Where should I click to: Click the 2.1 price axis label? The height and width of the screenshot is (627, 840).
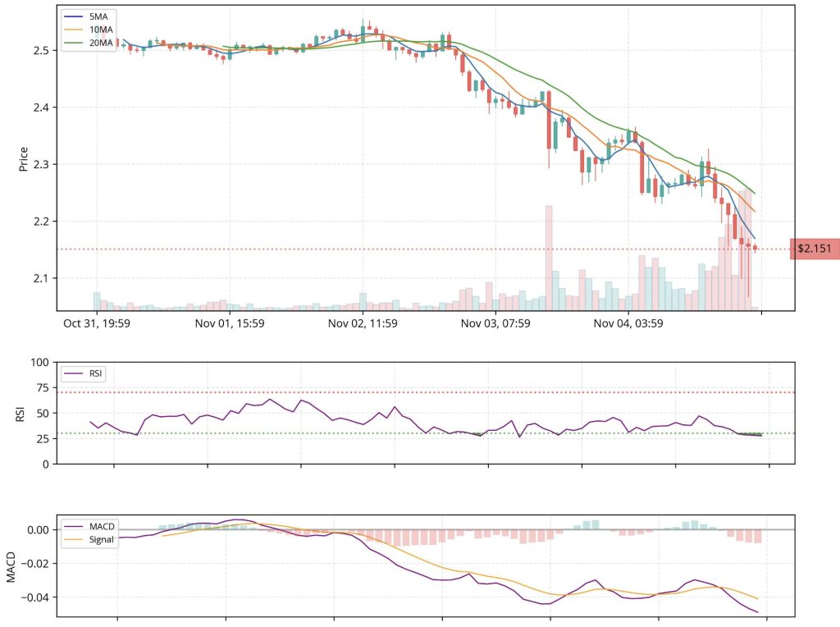coord(41,278)
